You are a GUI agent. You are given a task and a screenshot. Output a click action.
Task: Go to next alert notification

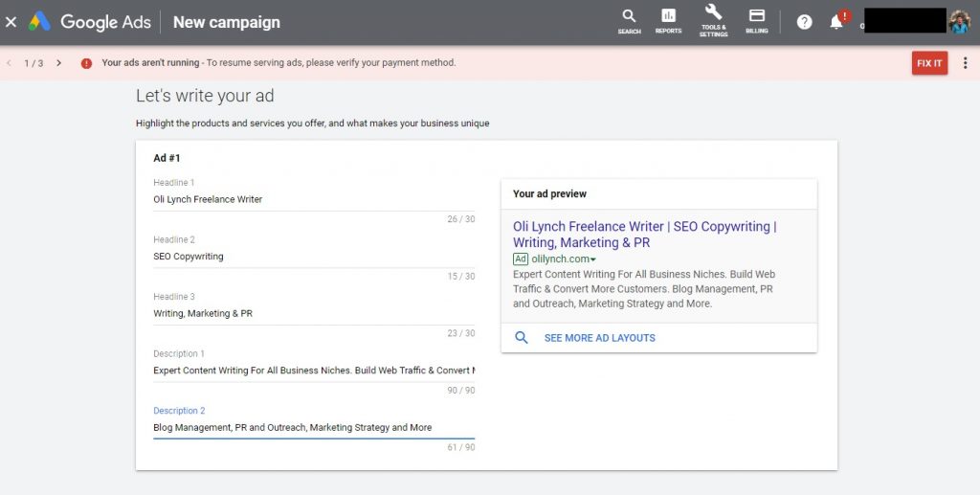58,62
